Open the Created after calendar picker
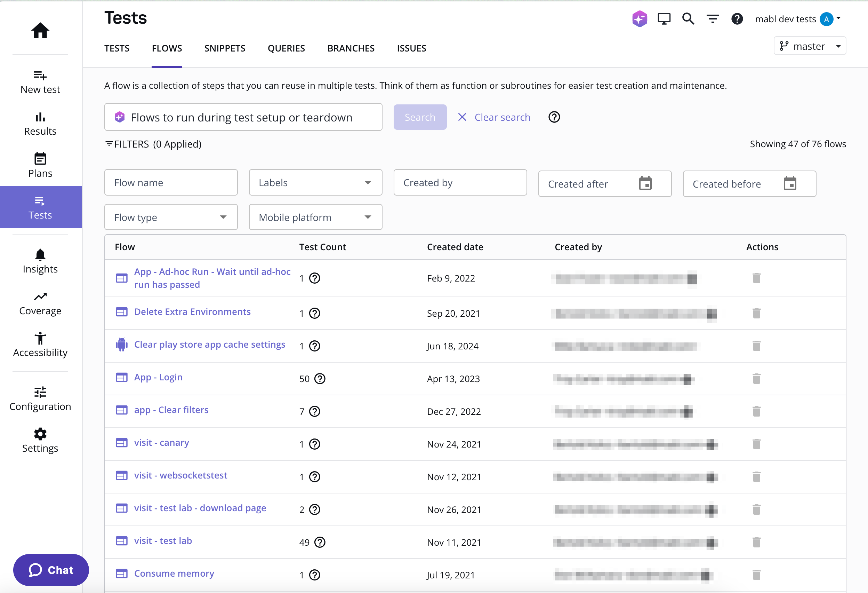 pos(645,183)
